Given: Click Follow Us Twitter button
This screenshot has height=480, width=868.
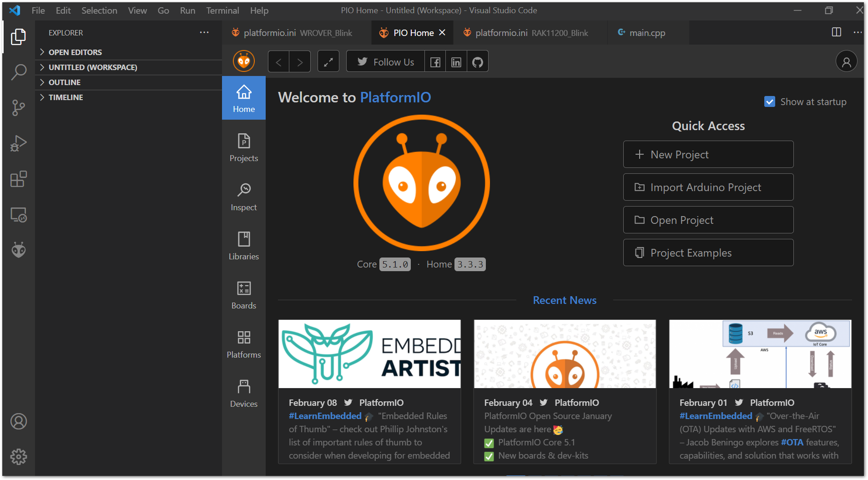Looking at the screenshot, I should 385,62.
